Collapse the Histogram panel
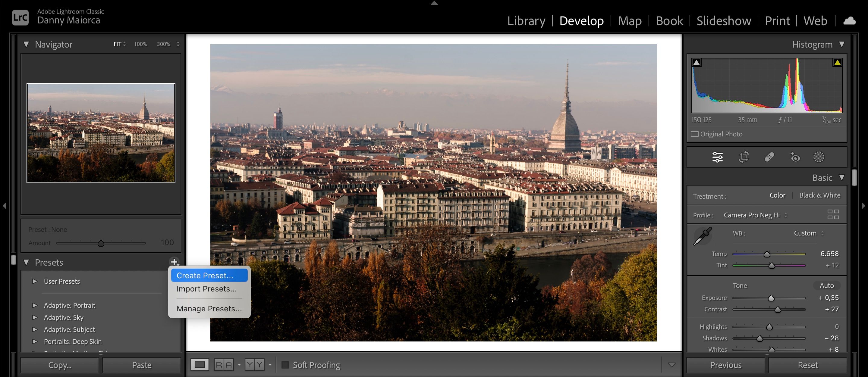 841,44
